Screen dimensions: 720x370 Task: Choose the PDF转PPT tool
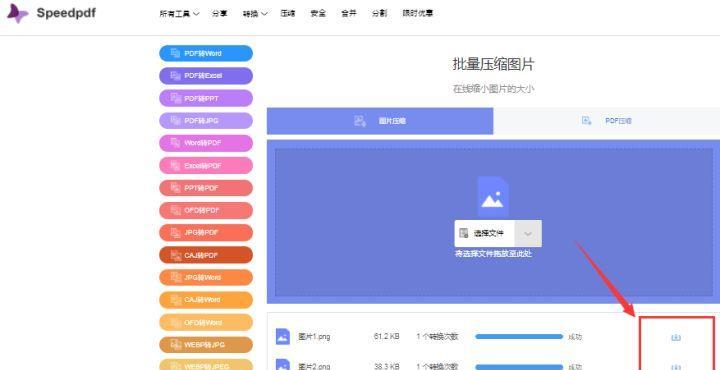206,98
